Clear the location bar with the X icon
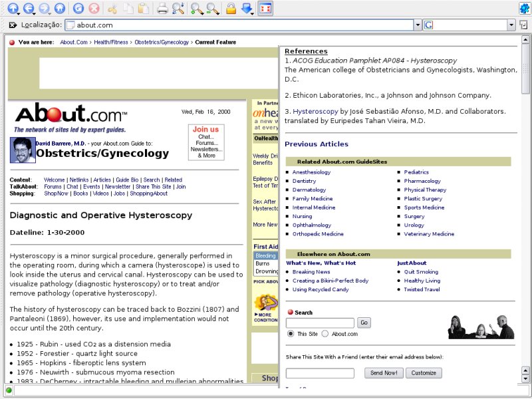The width and height of the screenshot is (532, 399). [x=13, y=25]
